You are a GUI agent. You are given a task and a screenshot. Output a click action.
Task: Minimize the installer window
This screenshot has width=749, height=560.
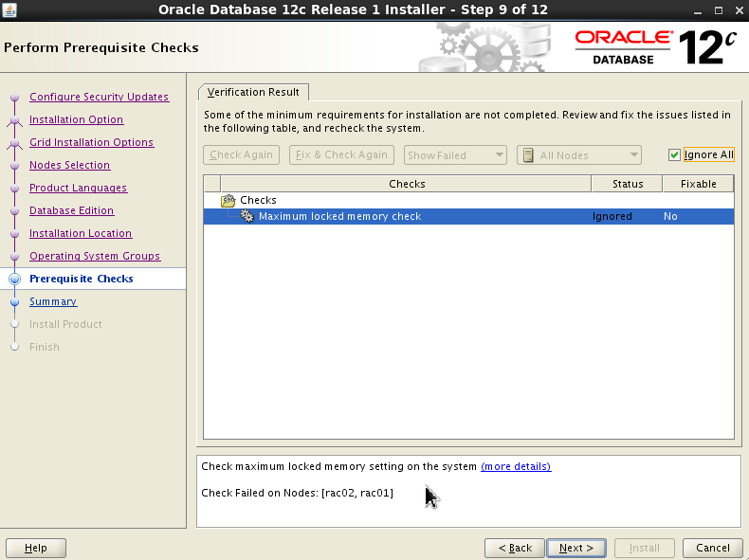click(x=698, y=10)
